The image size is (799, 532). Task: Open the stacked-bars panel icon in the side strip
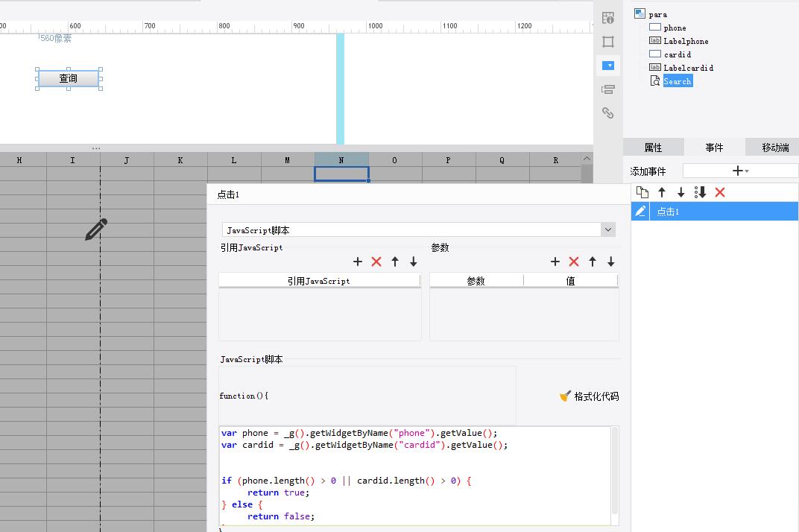coord(608,89)
